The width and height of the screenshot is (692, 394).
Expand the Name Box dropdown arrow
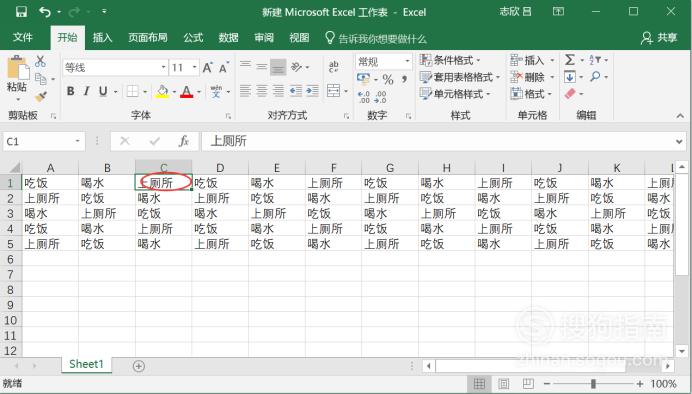point(78,141)
